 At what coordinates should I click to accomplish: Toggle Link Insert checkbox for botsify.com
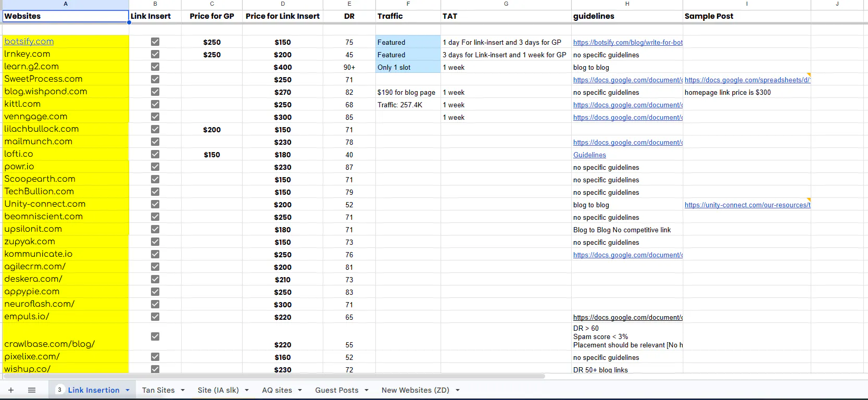click(x=155, y=42)
